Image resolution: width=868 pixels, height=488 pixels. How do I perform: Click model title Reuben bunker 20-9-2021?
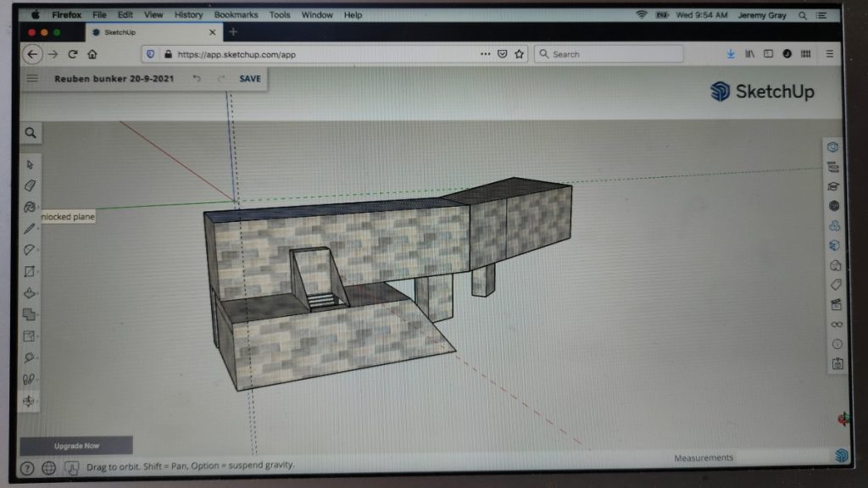(114, 79)
